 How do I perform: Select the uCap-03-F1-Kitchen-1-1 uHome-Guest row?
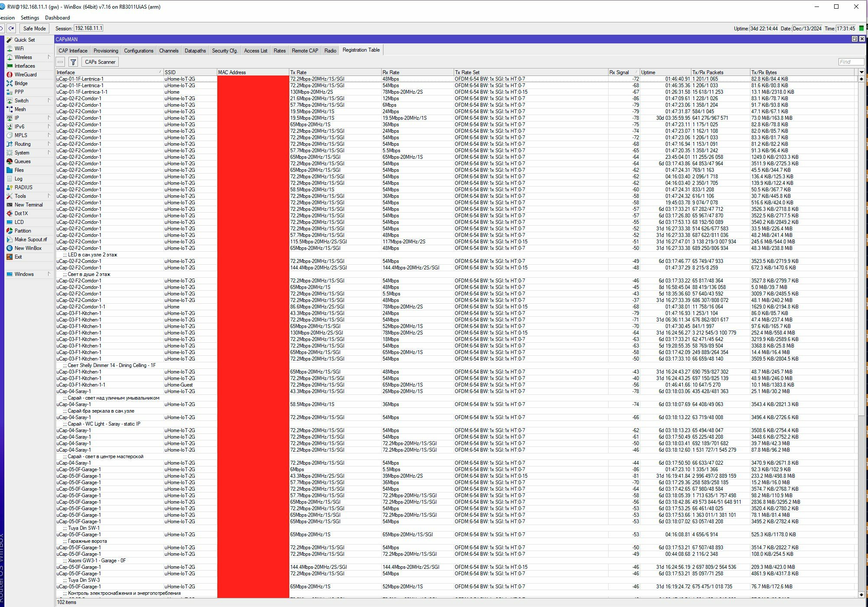[x=457, y=385]
